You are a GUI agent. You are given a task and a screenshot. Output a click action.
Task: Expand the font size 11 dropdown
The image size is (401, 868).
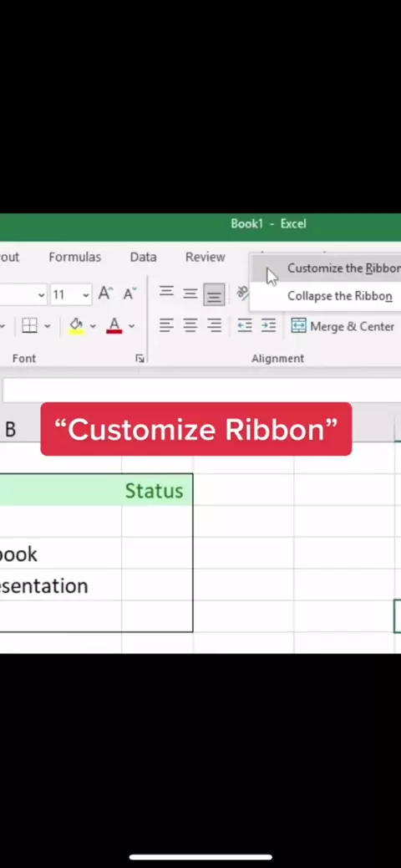click(x=86, y=295)
